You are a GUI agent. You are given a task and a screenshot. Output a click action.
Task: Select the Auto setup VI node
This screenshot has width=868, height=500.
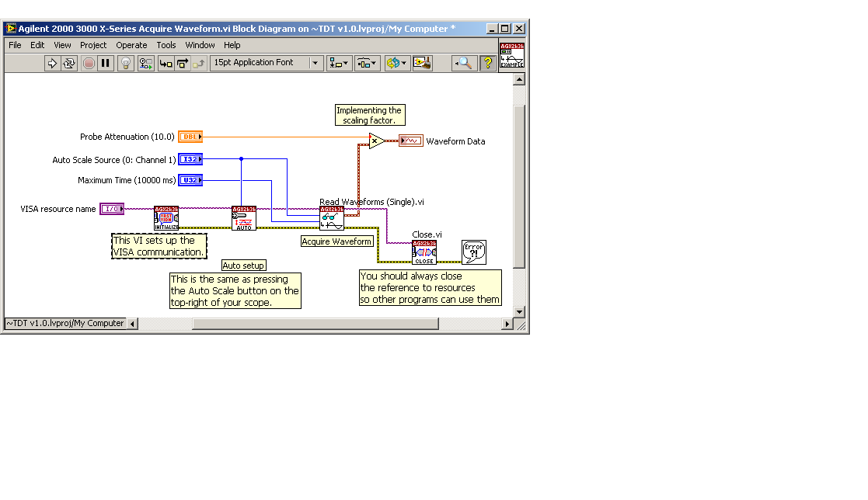click(x=243, y=218)
